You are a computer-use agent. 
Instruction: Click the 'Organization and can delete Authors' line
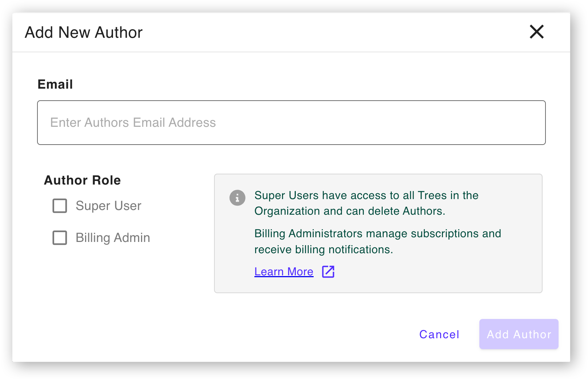tap(350, 211)
